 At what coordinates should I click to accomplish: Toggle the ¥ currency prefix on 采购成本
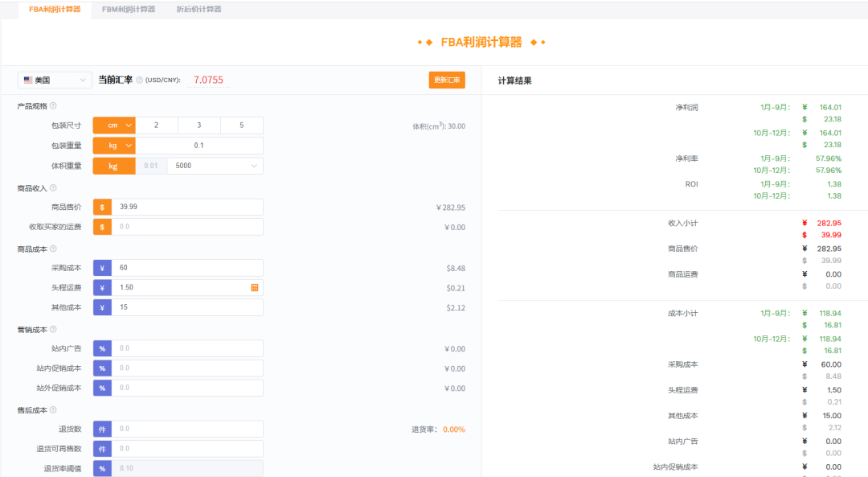(x=101, y=267)
